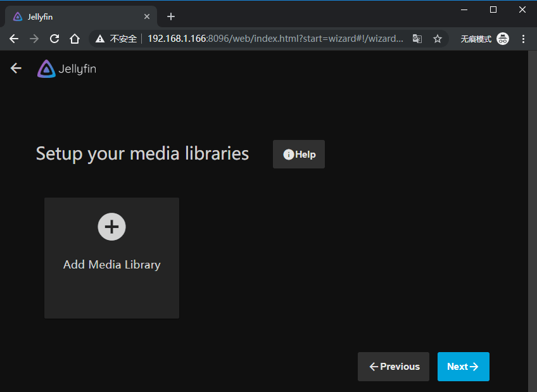Open a new browser tab

170,16
